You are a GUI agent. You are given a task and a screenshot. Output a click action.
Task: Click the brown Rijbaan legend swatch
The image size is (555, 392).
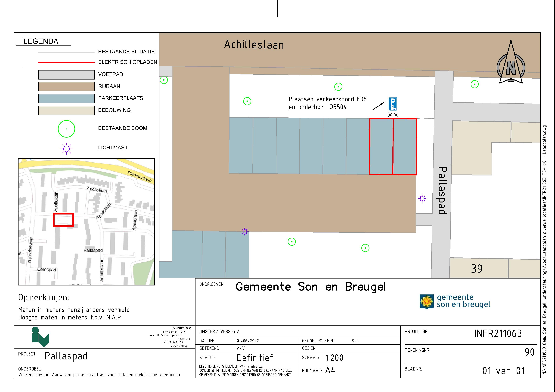[x=66, y=86]
